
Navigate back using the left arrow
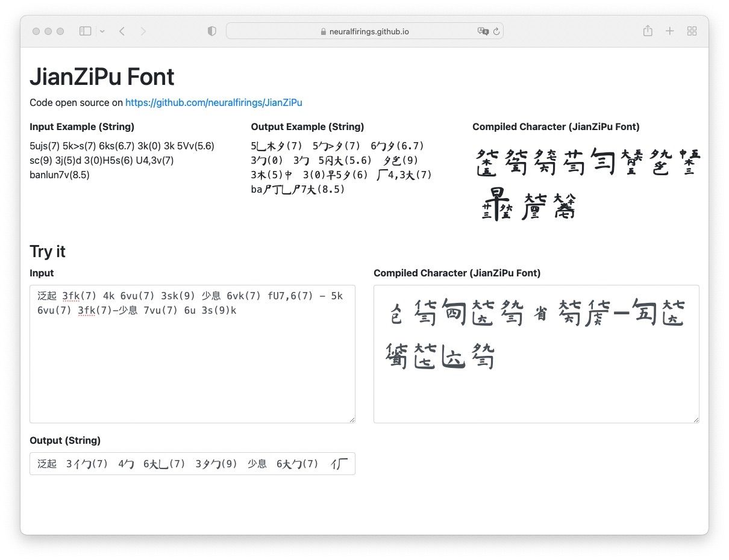pyautogui.click(x=122, y=31)
